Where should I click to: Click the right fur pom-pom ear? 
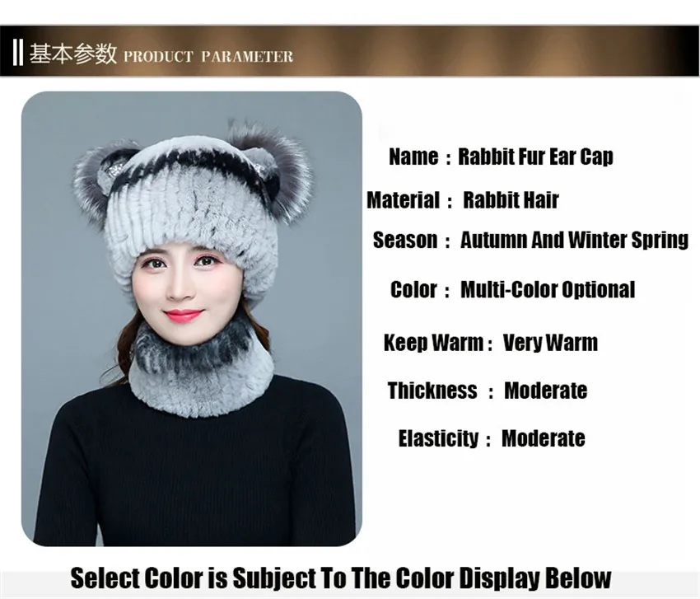pyautogui.click(x=273, y=170)
